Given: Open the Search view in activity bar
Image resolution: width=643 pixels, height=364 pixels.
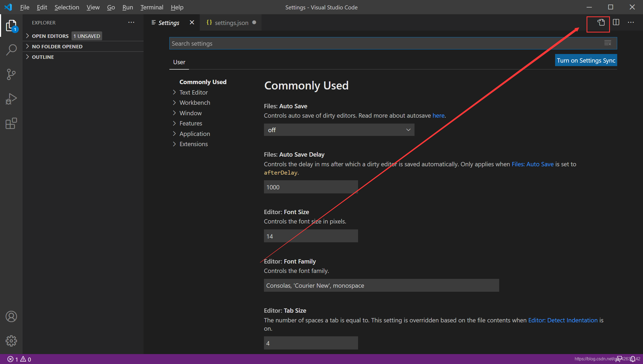Looking at the screenshot, I should point(11,50).
